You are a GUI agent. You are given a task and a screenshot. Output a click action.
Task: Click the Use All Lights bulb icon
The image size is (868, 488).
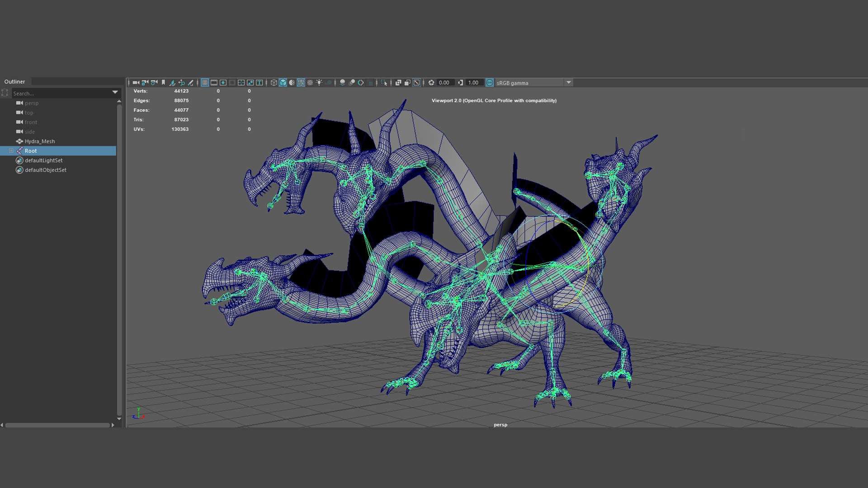point(319,83)
